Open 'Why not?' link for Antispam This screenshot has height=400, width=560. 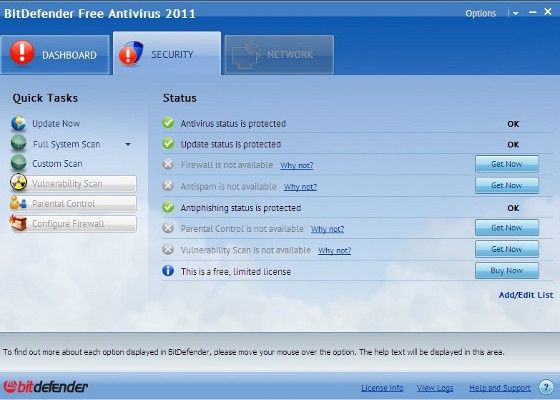300,187
